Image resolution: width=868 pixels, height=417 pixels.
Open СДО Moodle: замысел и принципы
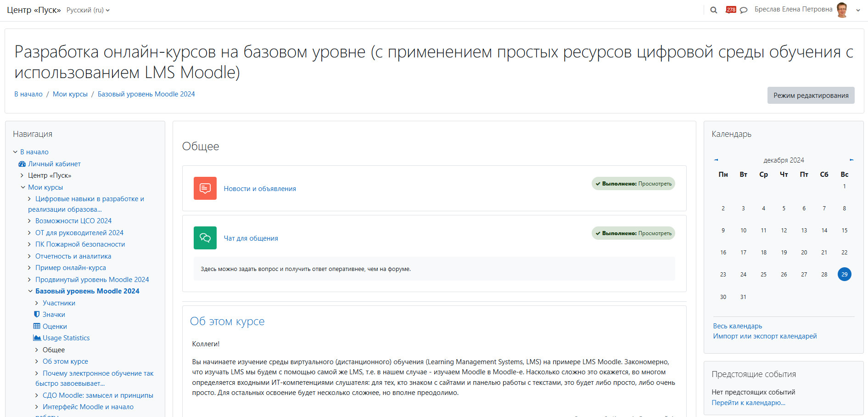98,395
